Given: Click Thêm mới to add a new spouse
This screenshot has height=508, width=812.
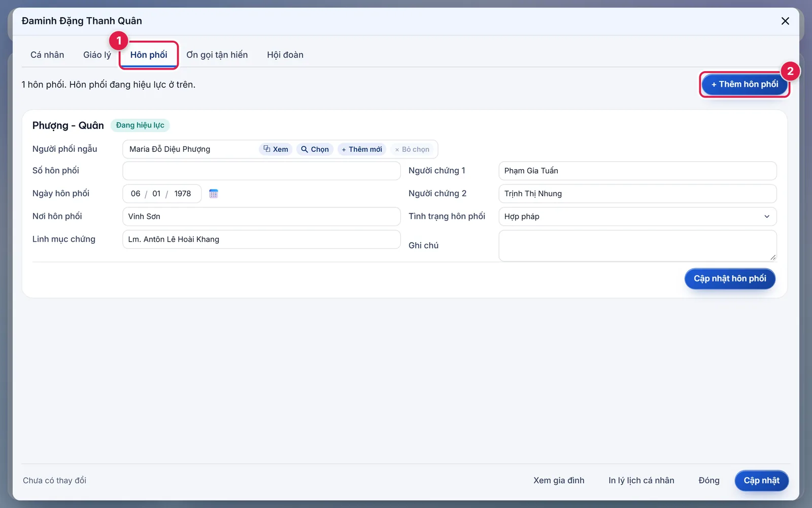Looking at the screenshot, I should pyautogui.click(x=362, y=149).
